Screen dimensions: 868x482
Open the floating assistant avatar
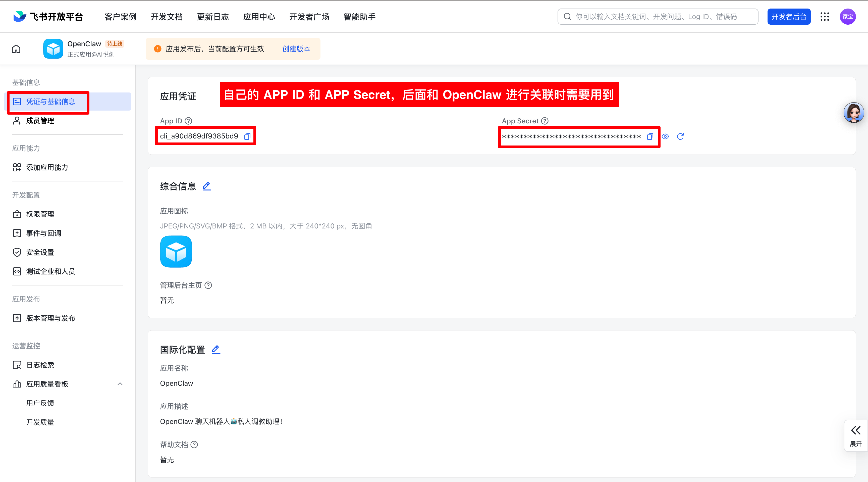854,113
